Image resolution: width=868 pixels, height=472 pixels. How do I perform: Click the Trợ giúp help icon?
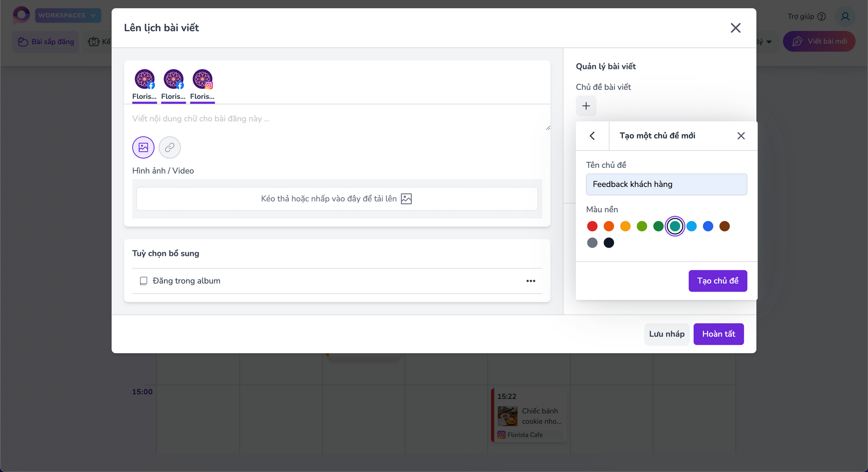822,16
